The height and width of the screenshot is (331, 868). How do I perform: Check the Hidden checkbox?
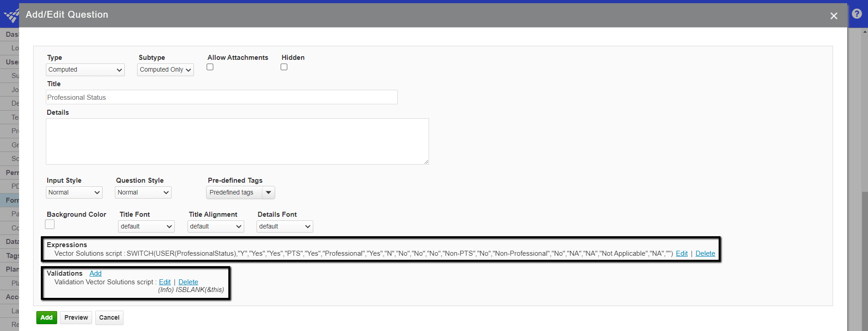pos(284,67)
